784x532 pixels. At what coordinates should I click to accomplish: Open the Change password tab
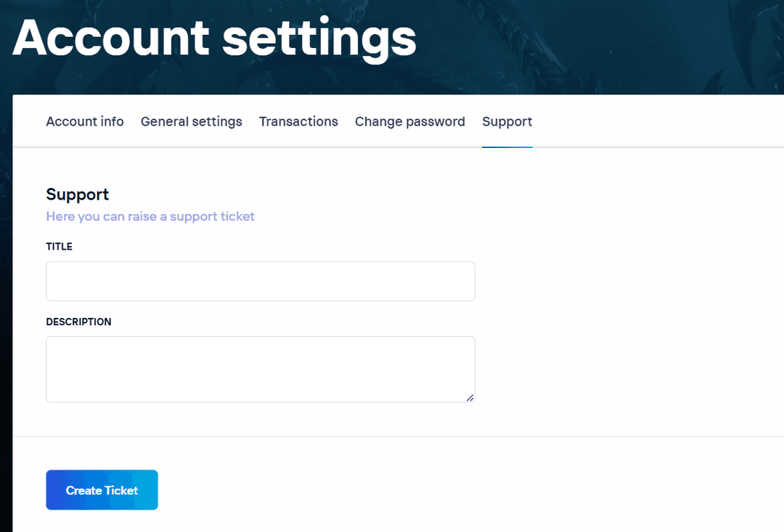(409, 122)
